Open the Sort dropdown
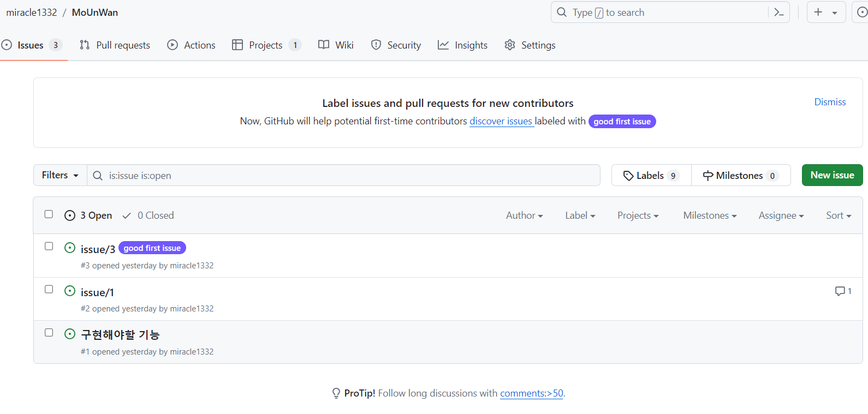The width and height of the screenshot is (868, 414). [x=839, y=215]
